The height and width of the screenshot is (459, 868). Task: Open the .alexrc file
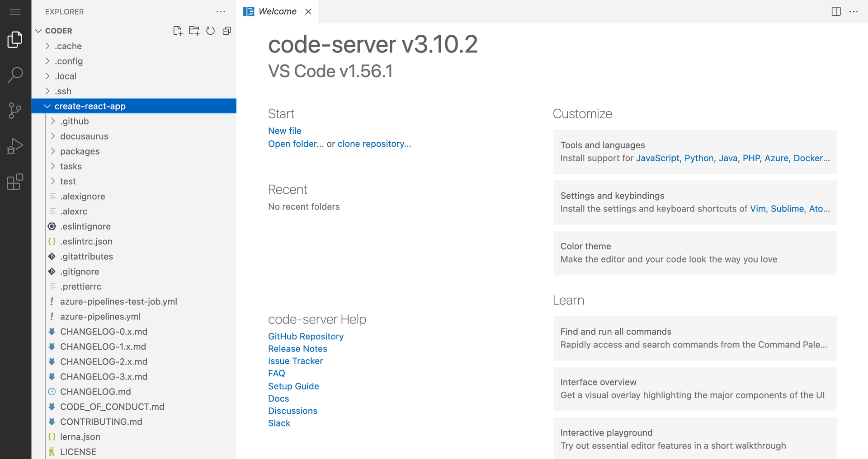point(134,211)
